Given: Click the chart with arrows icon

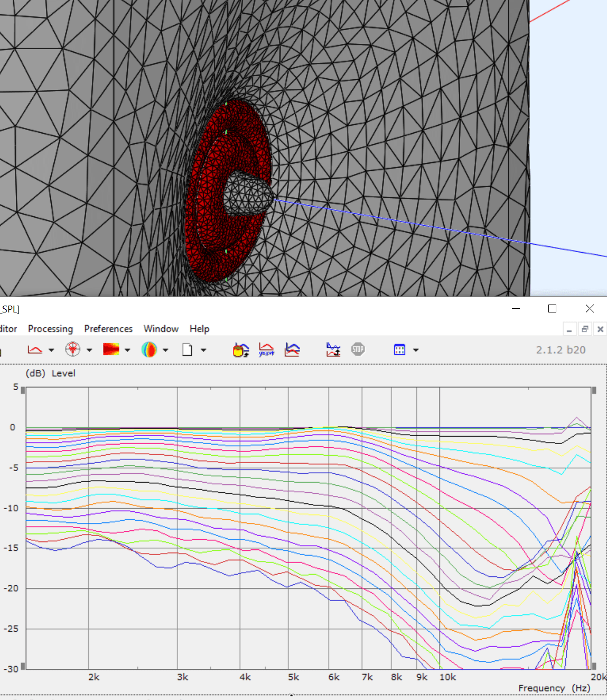Looking at the screenshot, I should pyautogui.click(x=333, y=349).
